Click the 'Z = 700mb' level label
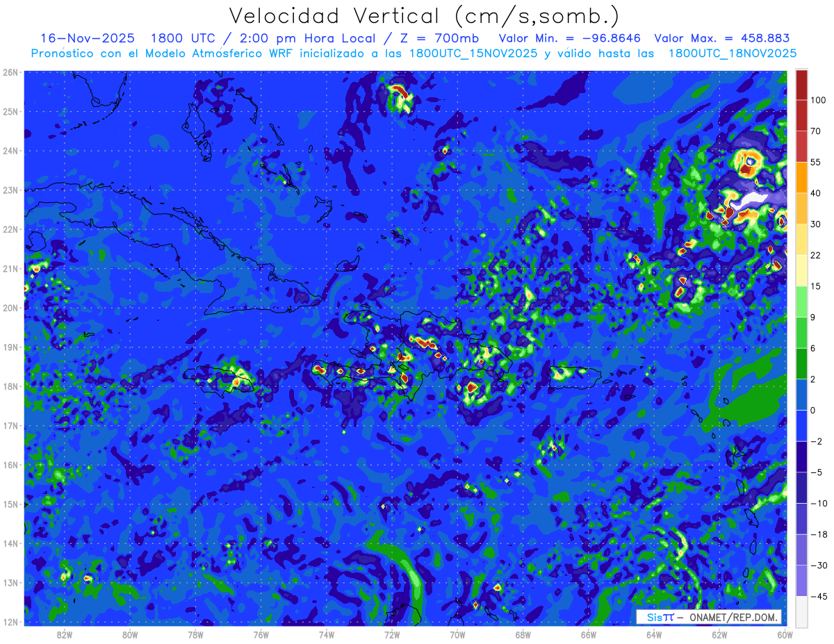The height and width of the screenshot is (644, 834). (439, 38)
